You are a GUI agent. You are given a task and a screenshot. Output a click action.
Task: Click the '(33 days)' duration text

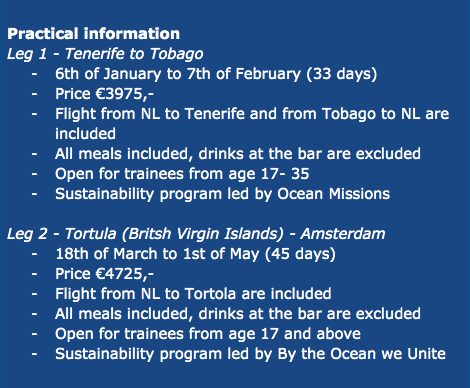point(342,74)
